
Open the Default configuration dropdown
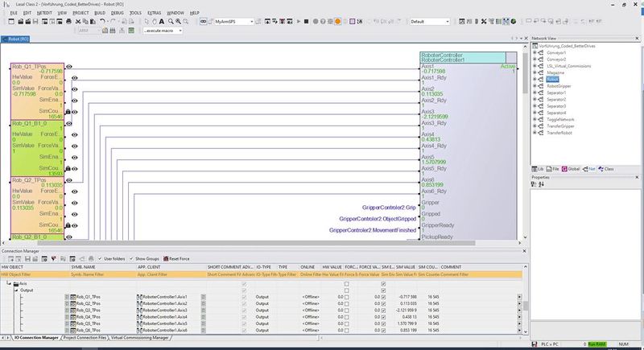[448, 22]
